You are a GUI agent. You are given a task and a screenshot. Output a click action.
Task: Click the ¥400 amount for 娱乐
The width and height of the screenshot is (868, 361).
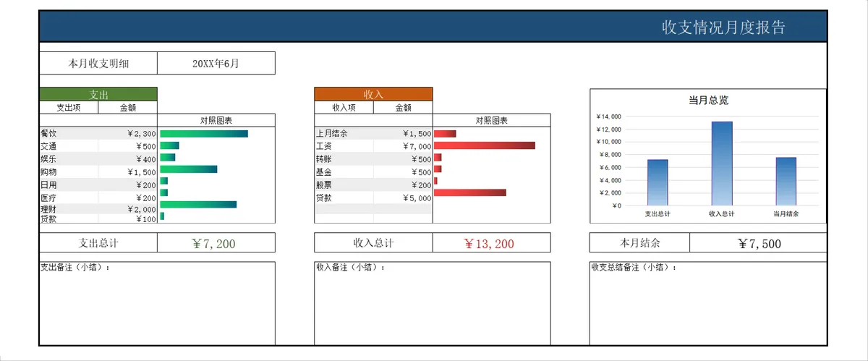pyautogui.click(x=145, y=158)
